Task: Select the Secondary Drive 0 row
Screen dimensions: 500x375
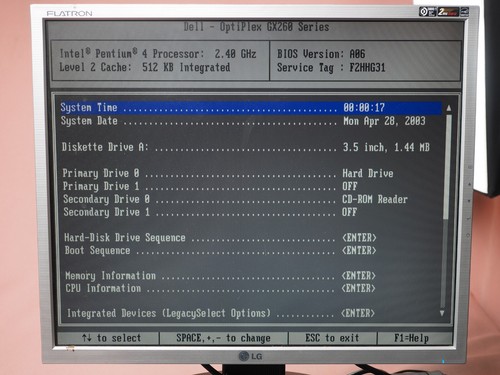Action: coord(235,199)
